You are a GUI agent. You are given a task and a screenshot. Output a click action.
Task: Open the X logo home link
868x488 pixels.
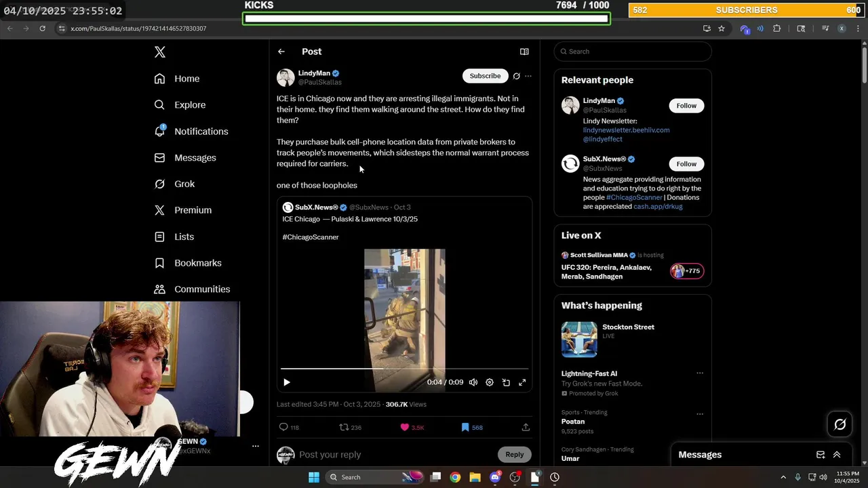pos(159,52)
